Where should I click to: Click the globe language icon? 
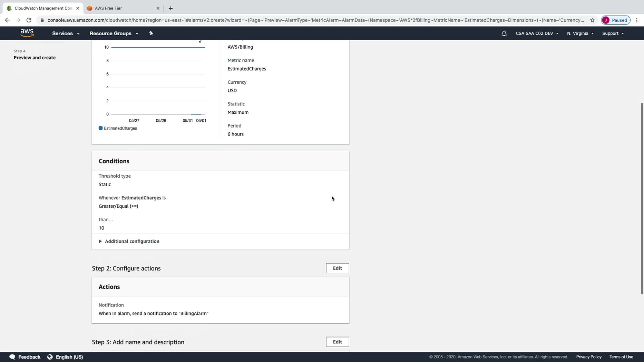50,357
